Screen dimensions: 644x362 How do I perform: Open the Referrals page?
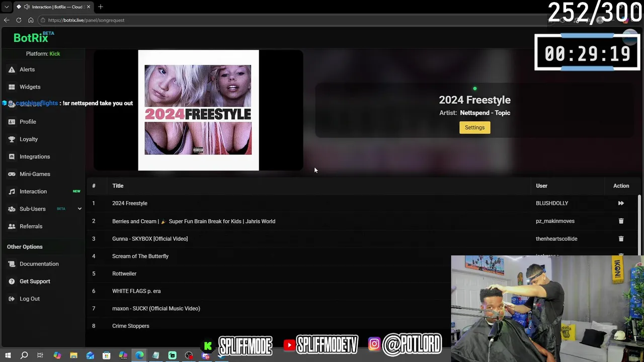pyautogui.click(x=31, y=226)
